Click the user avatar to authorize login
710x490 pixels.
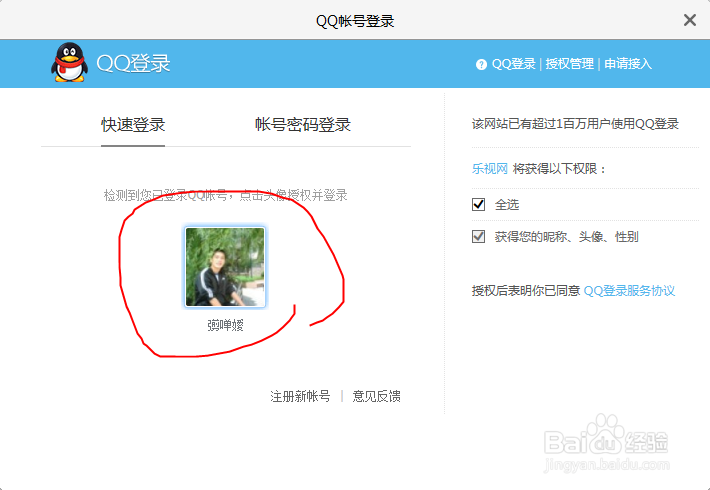225,266
